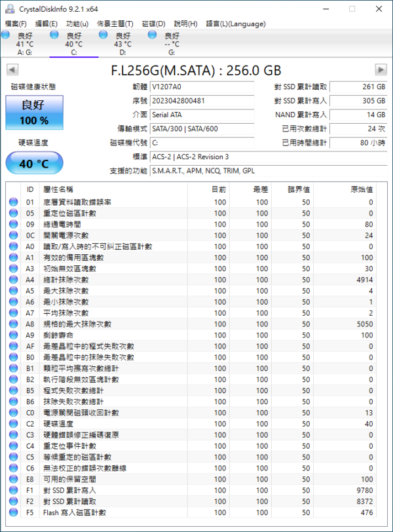Click the blue status icon for attribute 05

point(14,213)
